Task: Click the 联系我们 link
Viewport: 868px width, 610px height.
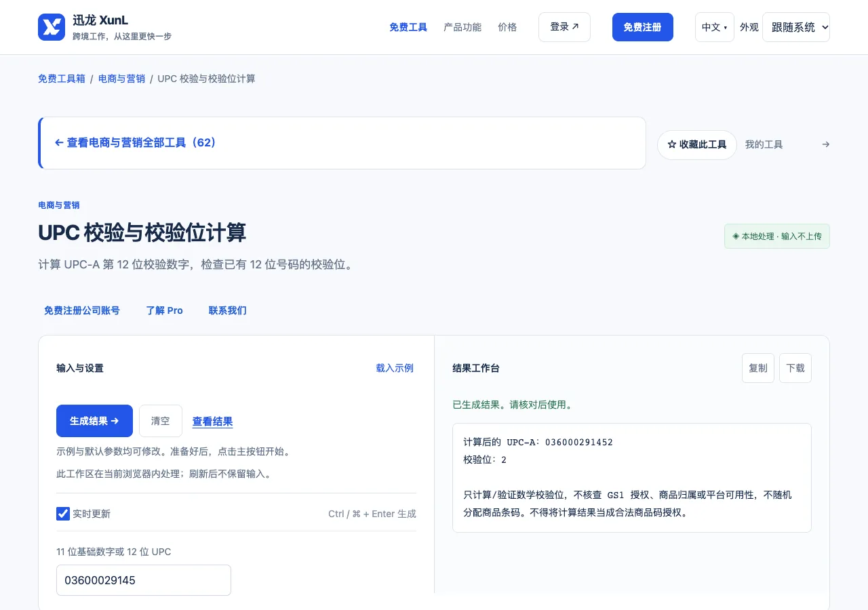Action: pyautogui.click(x=228, y=310)
